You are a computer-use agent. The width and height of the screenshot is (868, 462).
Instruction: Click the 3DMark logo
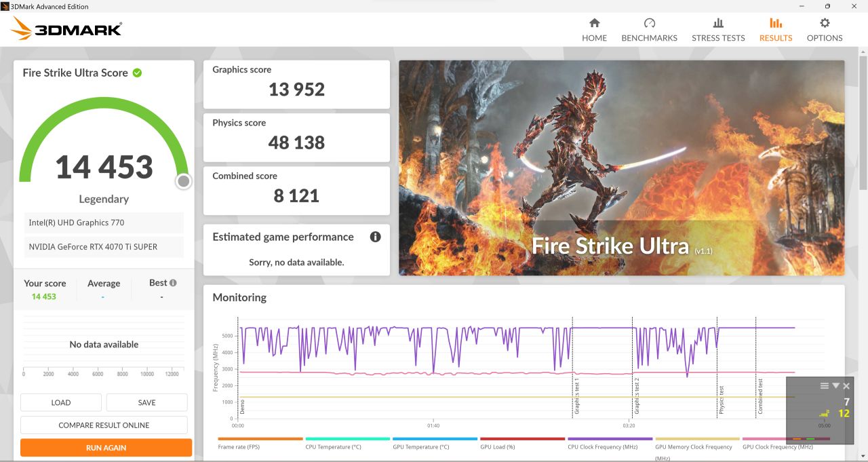[66, 29]
